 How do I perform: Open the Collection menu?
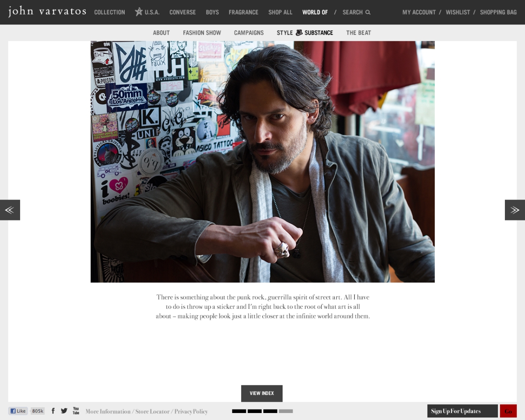[x=109, y=12]
